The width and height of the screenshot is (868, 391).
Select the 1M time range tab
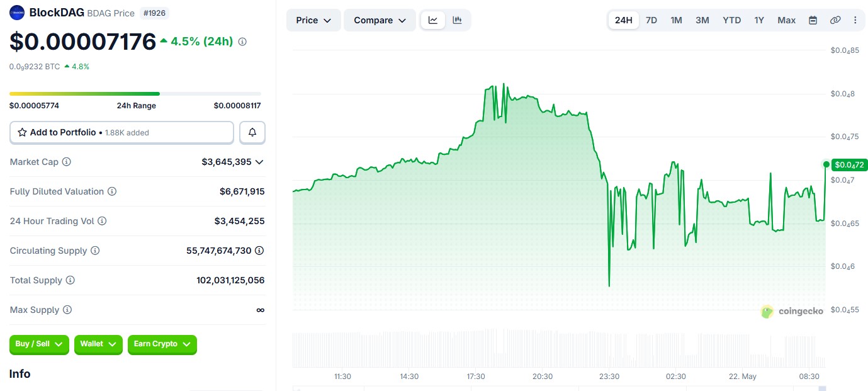[676, 20]
